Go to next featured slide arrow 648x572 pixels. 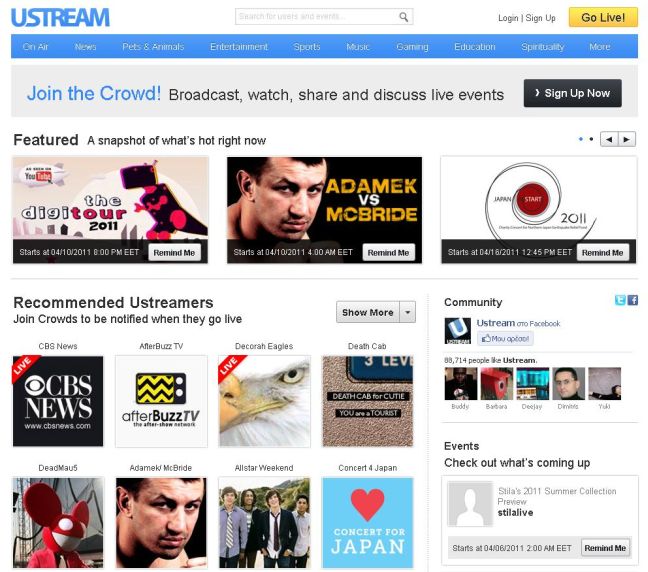627,140
